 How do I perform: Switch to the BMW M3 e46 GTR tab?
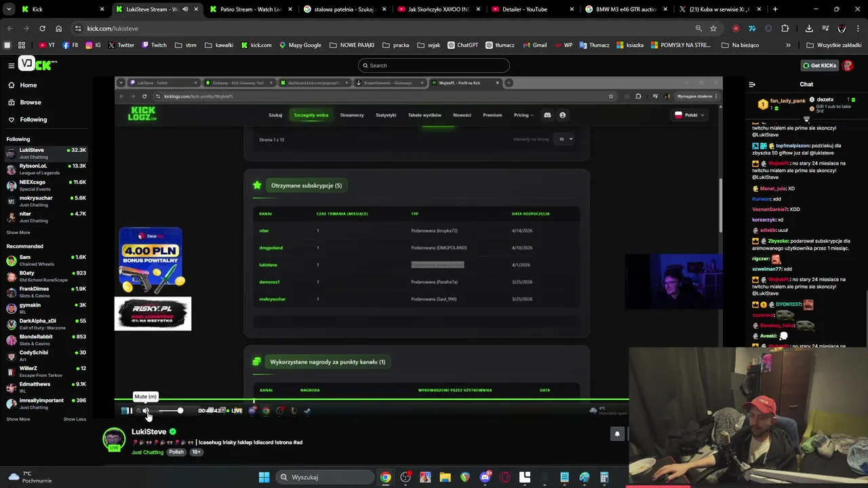click(625, 9)
